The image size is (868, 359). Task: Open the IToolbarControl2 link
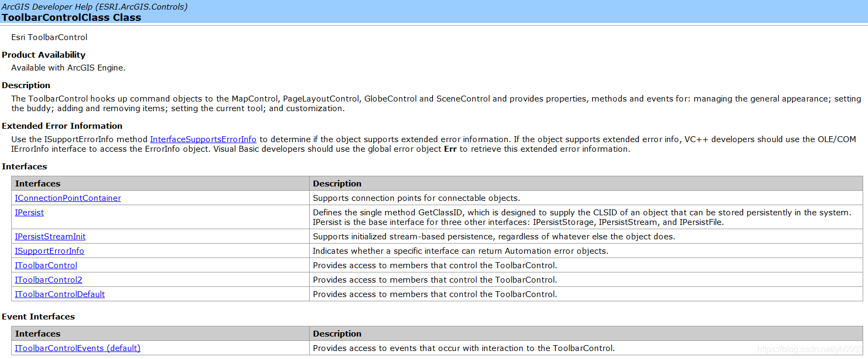point(49,280)
